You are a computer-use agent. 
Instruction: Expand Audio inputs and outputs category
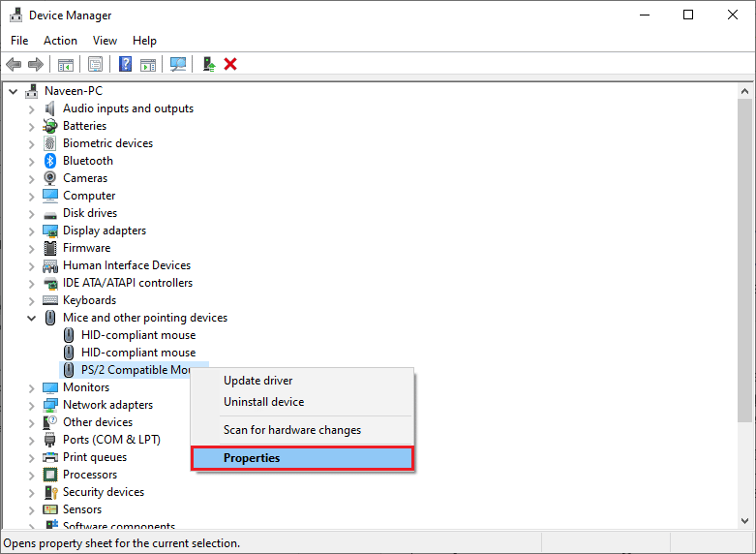[32, 109]
